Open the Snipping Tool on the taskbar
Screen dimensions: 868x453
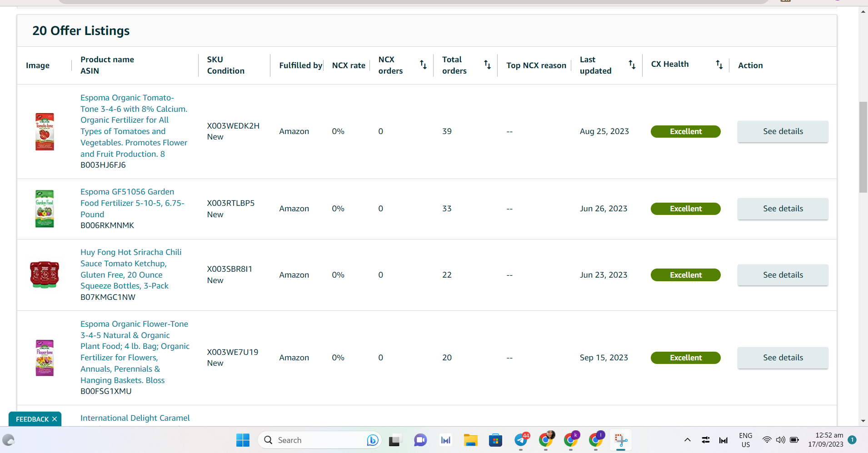621,440
